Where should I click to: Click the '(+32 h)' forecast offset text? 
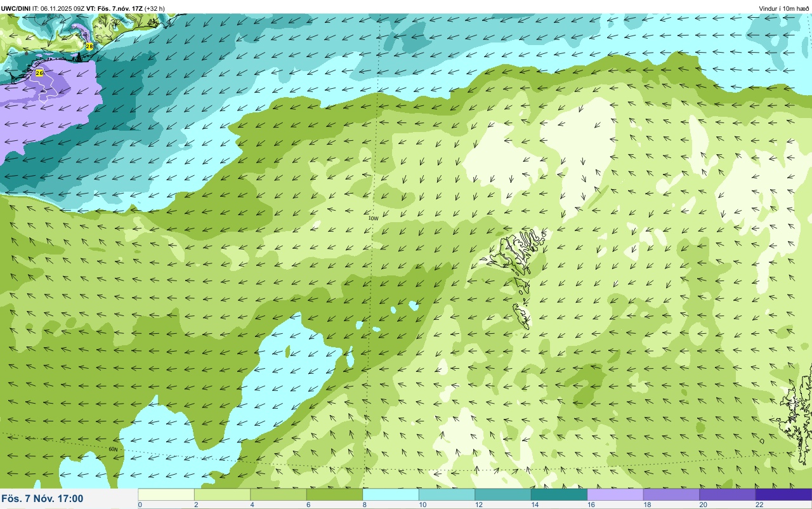click(155, 8)
